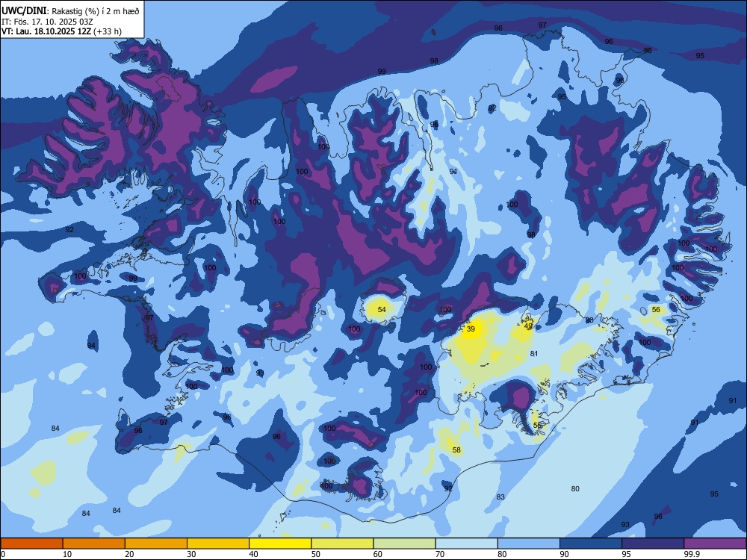Click the 95–99.9 dark indigo legend swatch
The width and height of the screenshot is (747, 560).
(x=653, y=544)
